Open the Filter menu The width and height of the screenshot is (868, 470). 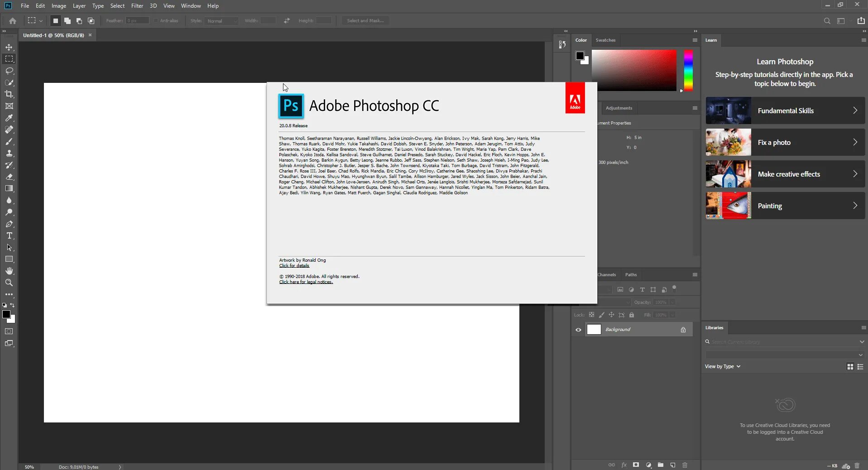coord(137,6)
